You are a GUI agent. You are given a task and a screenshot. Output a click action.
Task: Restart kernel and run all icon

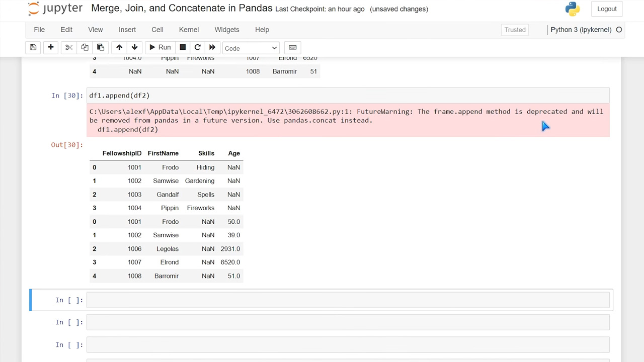[x=212, y=47]
